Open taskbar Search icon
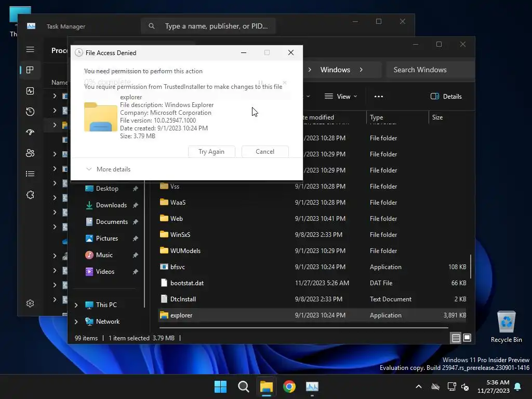 pyautogui.click(x=244, y=387)
